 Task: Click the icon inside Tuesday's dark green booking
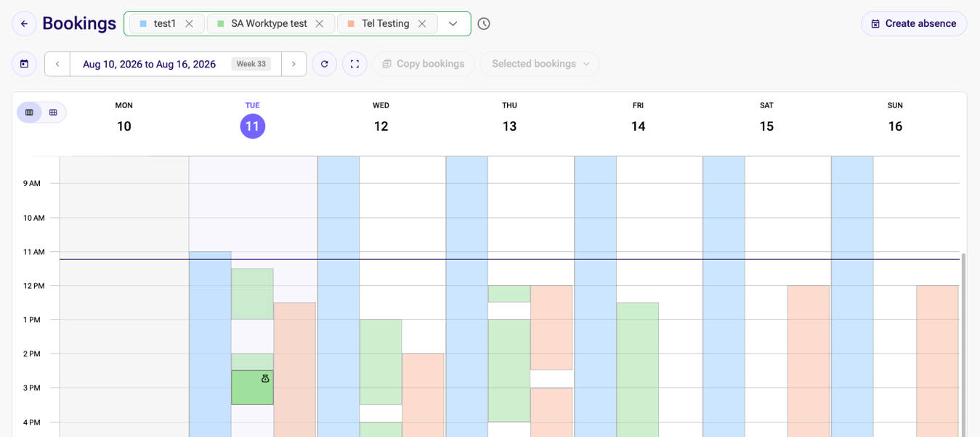(265, 378)
